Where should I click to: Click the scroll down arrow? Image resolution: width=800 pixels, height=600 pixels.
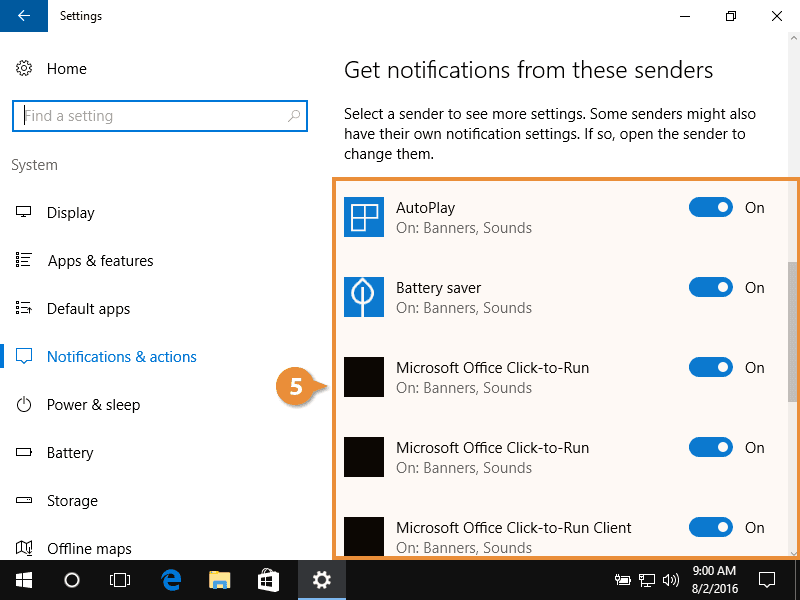793,553
